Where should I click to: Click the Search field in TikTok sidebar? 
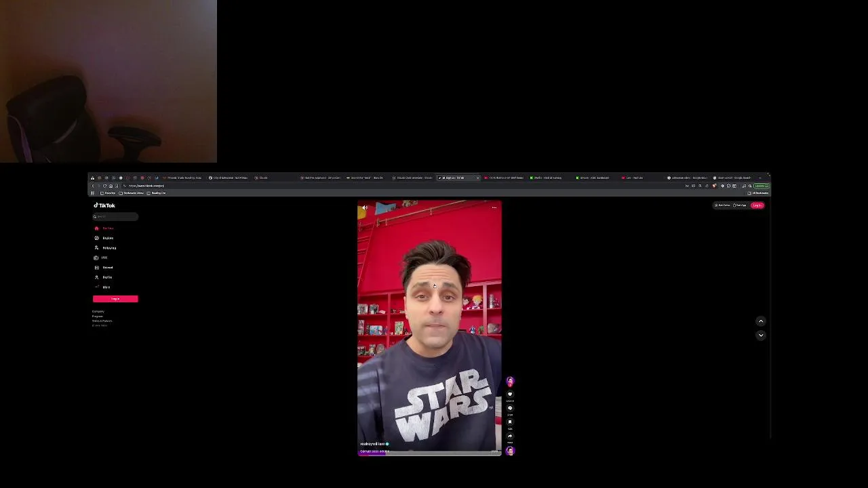point(115,216)
